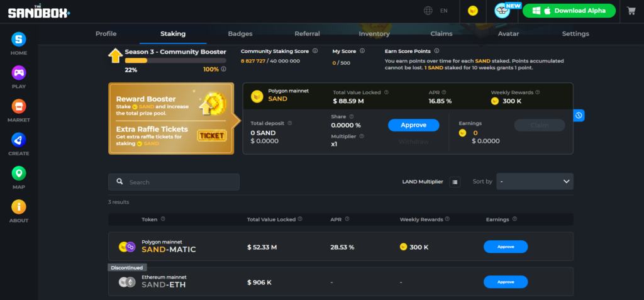Click the SAND-MATIC token pair icon

(x=127, y=247)
